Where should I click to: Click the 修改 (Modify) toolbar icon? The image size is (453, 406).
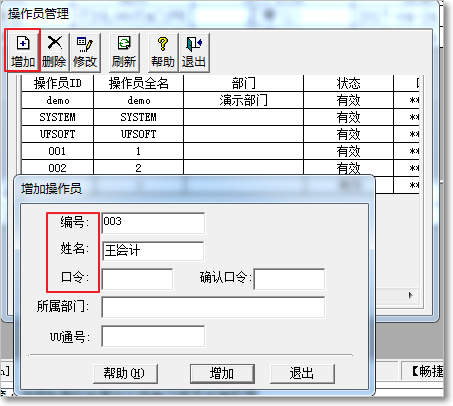click(x=85, y=52)
